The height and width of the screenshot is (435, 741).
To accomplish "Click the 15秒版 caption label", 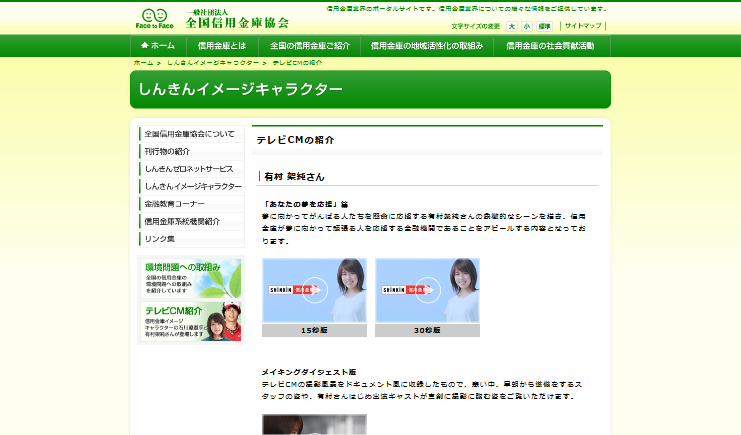I will tap(314, 330).
